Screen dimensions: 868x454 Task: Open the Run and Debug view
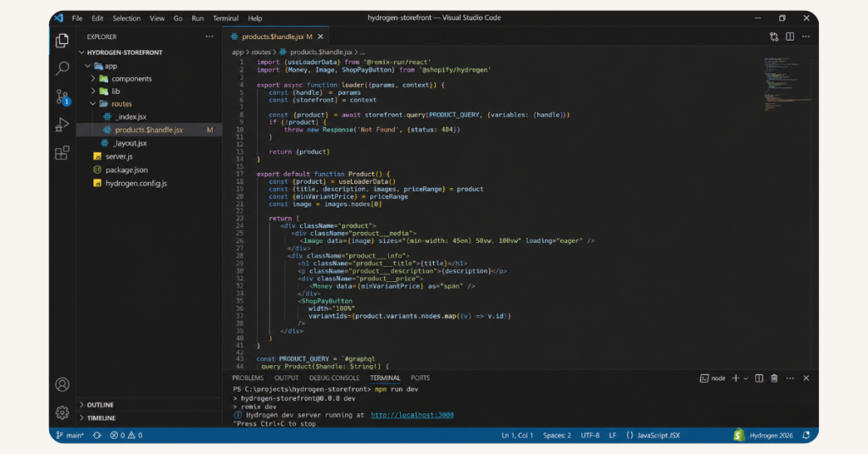coord(62,125)
